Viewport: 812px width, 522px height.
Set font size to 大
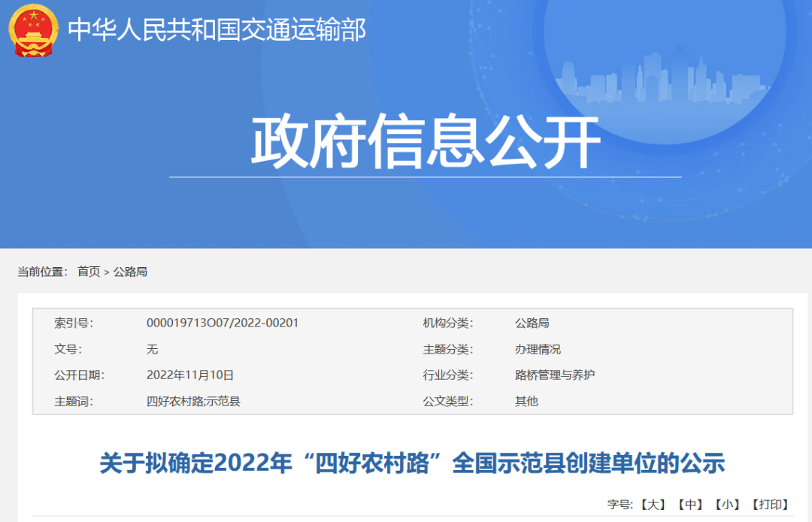click(x=653, y=505)
